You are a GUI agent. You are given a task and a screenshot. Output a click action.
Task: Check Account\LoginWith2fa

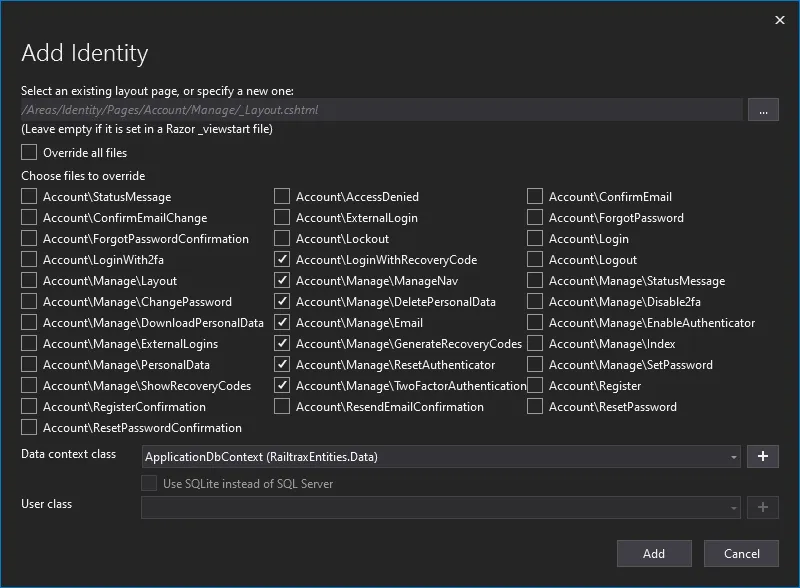29,259
